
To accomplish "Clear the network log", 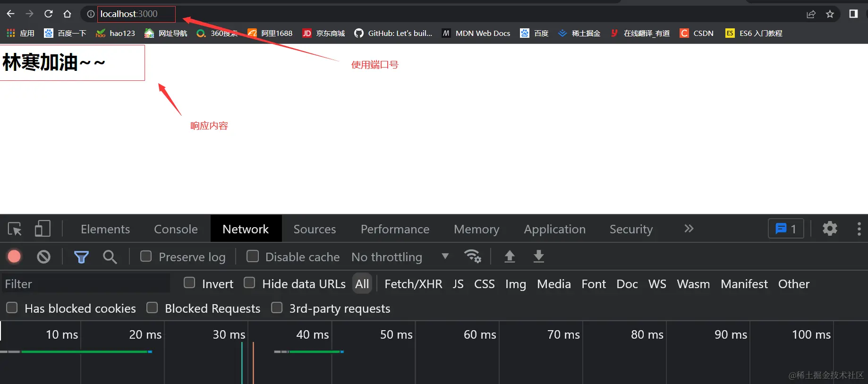I will pyautogui.click(x=44, y=256).
